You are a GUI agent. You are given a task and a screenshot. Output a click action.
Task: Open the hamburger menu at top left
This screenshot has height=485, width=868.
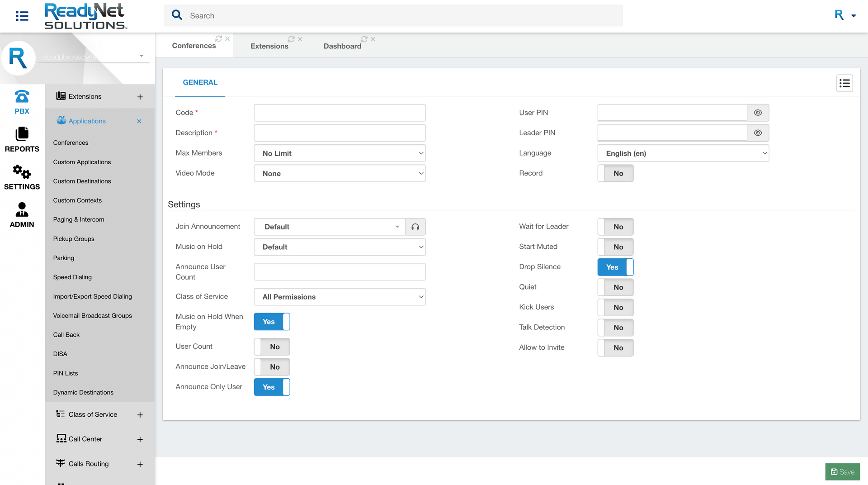point(21,15)
